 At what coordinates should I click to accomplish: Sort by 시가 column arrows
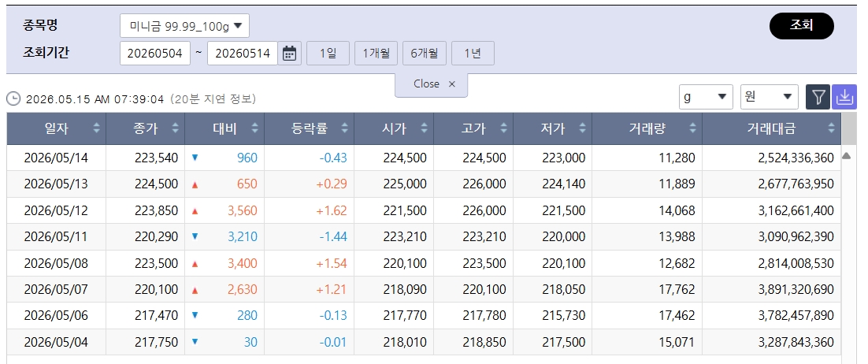pyautogui.click(x=424, y=128)
